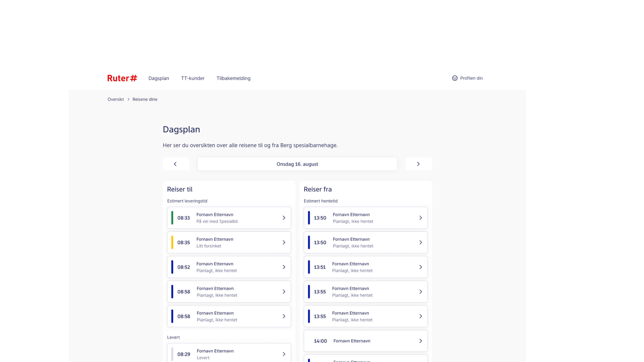Click the smiley profile icon
This screenshot has width=644, height=362.
454,78
